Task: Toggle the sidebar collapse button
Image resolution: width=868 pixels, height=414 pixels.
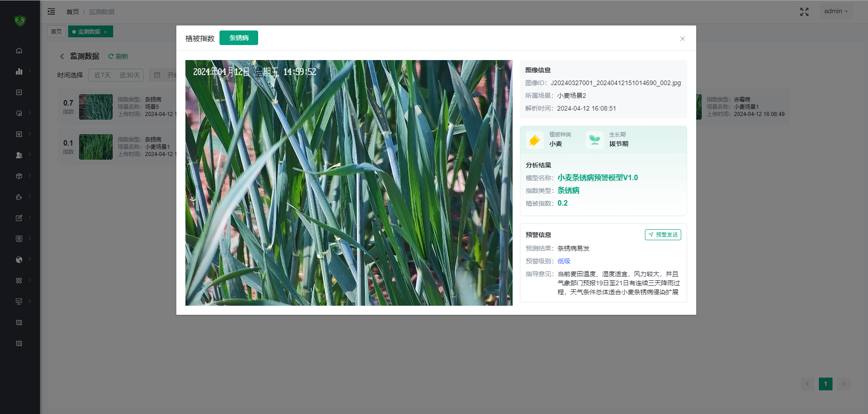Action: [x=51, y=11]
